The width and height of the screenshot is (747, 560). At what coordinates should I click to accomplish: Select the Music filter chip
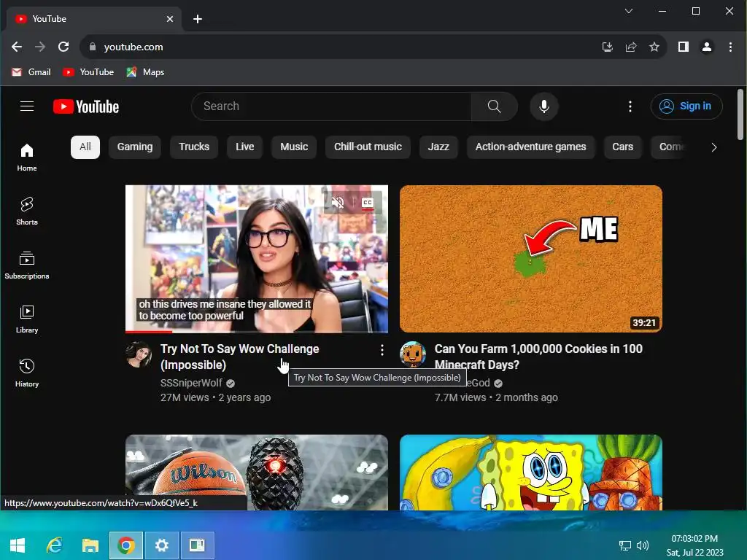[294, 147]
